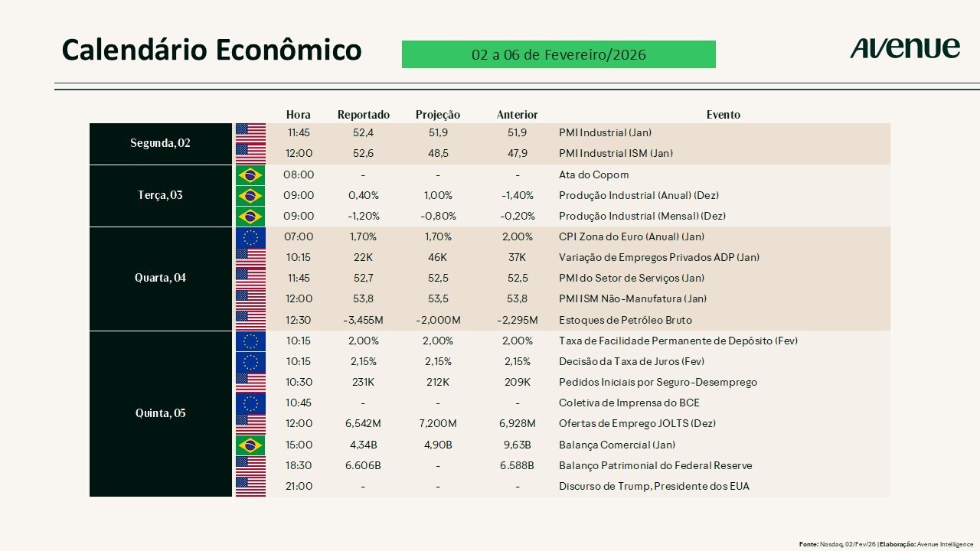Select the US flag on the PMI Industrial ISM row

[x=250, y=153]
